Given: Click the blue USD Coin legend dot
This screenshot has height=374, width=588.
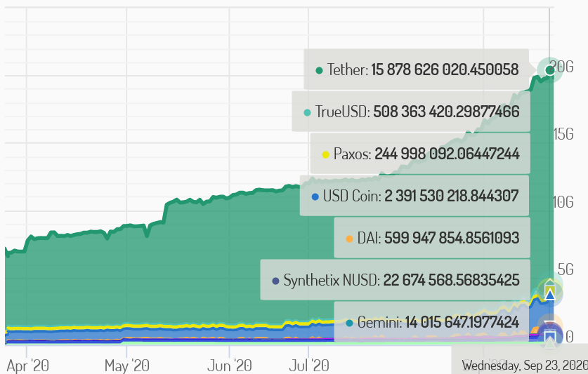Looking at the screenshot, I should click(315, 196).
